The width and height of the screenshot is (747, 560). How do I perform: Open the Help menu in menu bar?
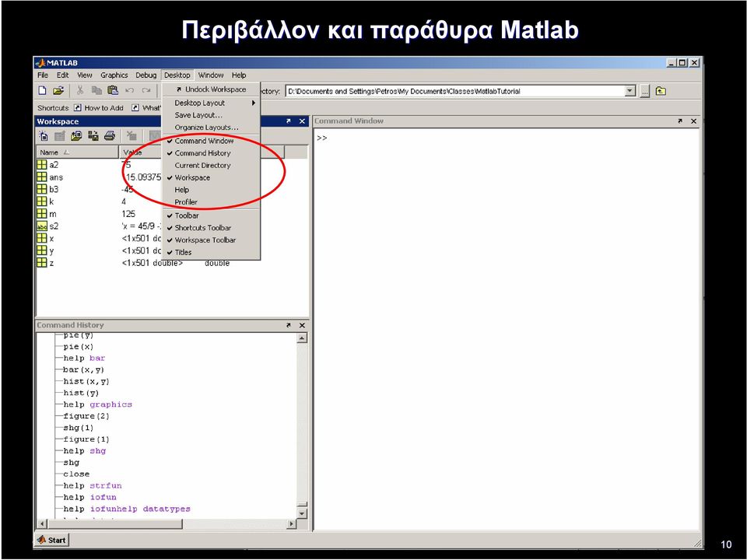tap(239, 75)
